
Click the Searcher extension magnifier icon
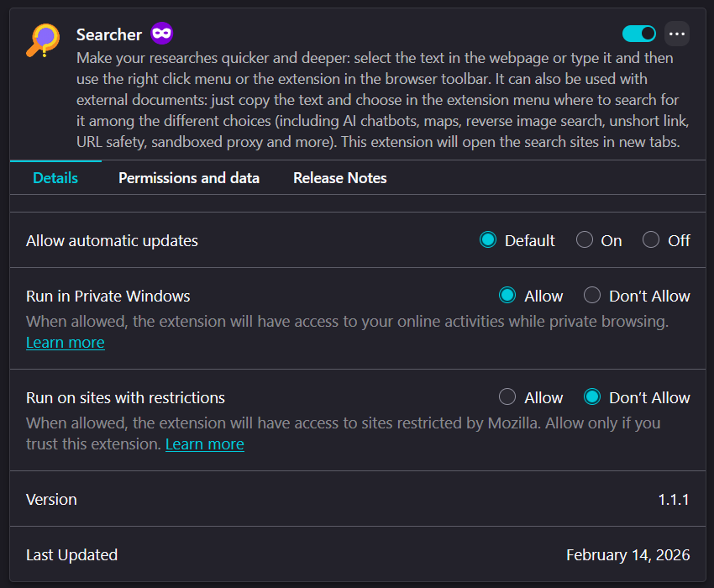(42, 39)
